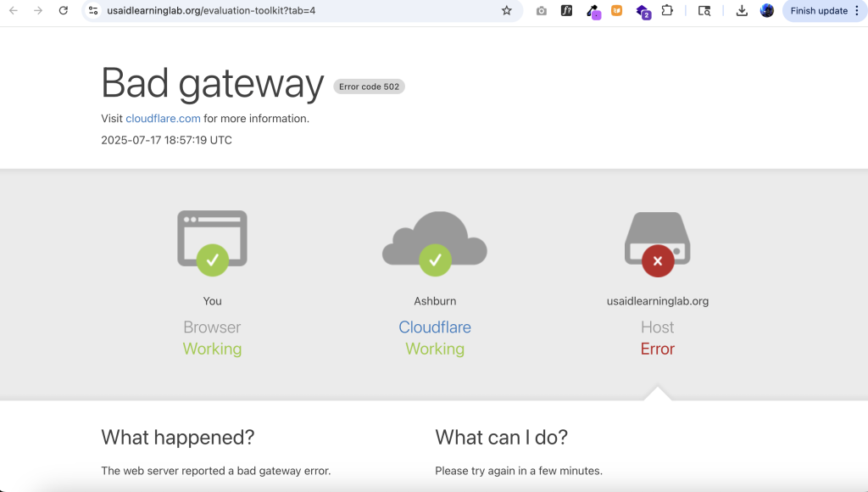868x492 pixels.
Task: Click Working status under Cloudflare
Action: pyautogui.click(x=435, y=349)
